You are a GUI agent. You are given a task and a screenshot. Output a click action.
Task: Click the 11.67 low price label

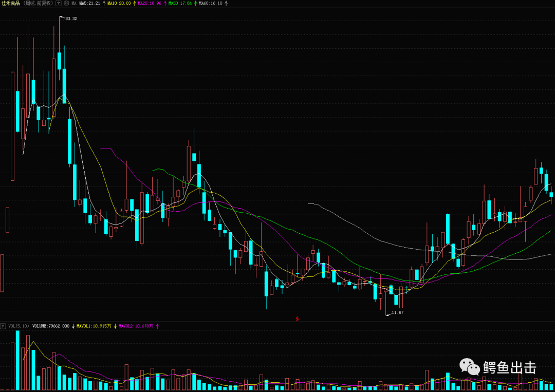(x=397, y=312)
